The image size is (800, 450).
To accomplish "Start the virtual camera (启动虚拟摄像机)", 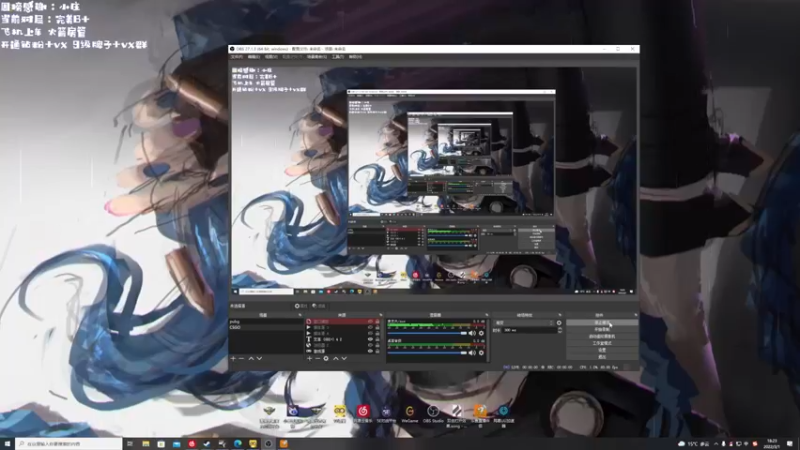I will pos(602,337).
